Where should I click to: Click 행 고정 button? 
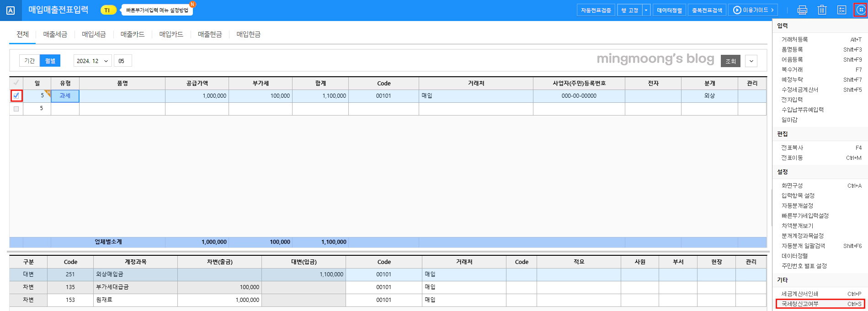pos(629,10)
